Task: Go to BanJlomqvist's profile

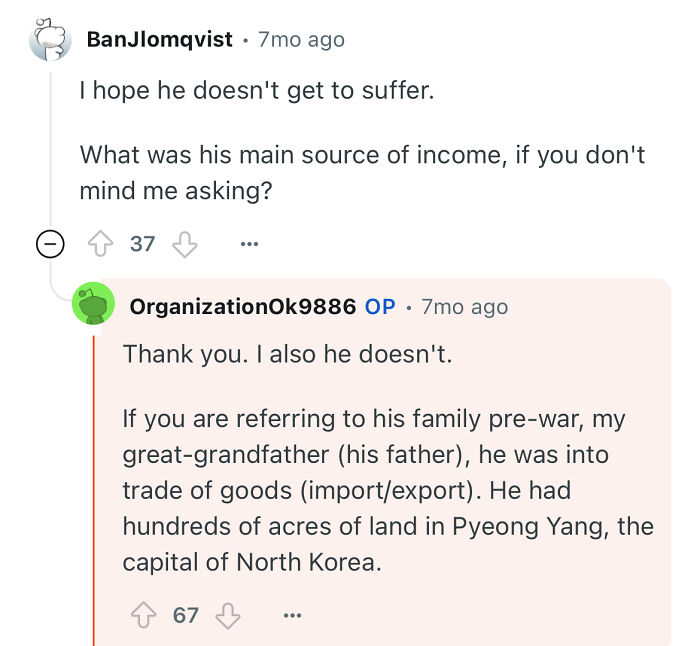Action: pyautogui.click(x=159, y=39)
